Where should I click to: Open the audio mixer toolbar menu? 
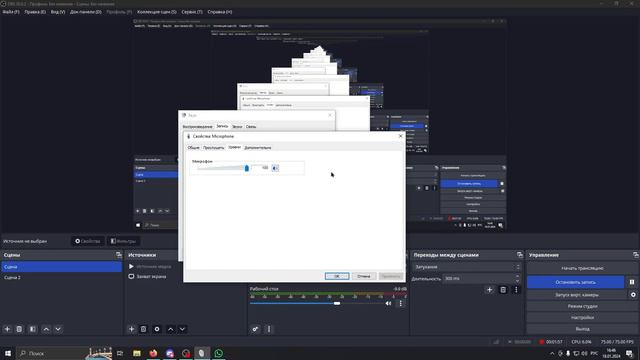269,329
